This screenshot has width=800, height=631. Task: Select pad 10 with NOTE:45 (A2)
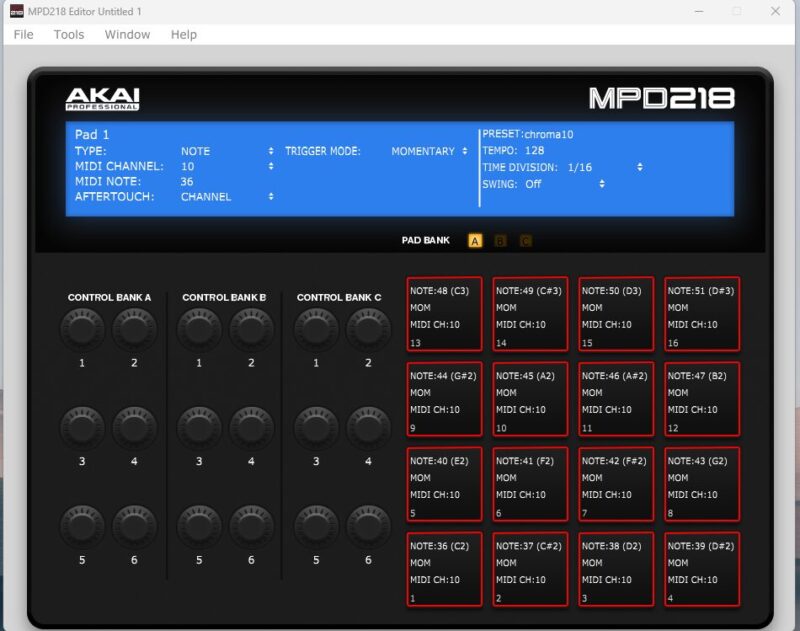(x=530, y=399)
